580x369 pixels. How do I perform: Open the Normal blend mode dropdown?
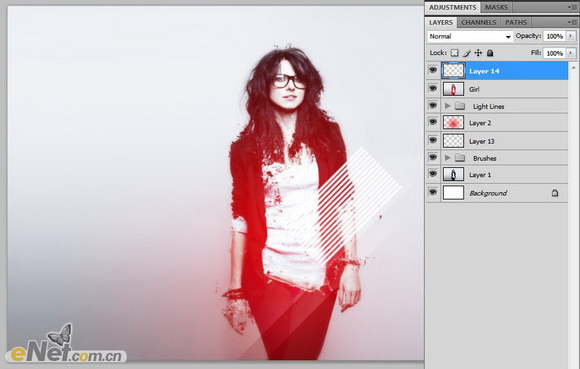coord(470,36)
